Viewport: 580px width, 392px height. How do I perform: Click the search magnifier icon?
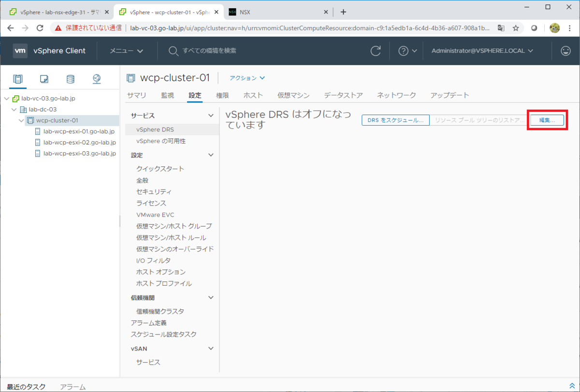point(173,51)
